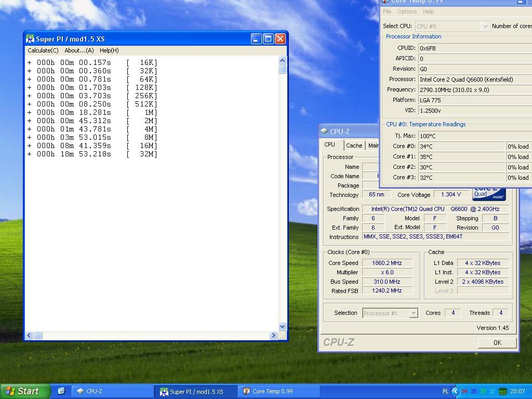Click the PL language indicator in the tray
The width and height of the screenshot is (532, 399).
pos(445,391)
